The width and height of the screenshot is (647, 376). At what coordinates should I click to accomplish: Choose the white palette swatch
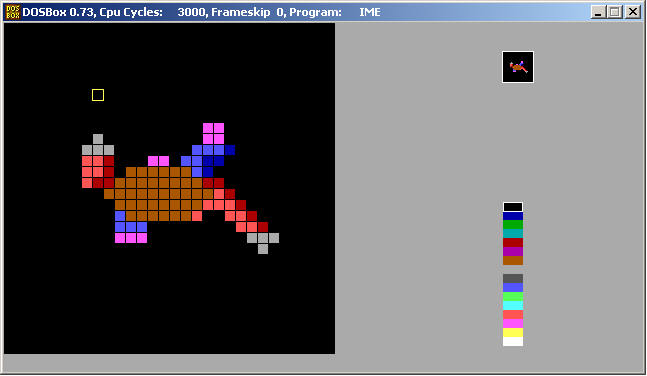[x=513, y=342]
